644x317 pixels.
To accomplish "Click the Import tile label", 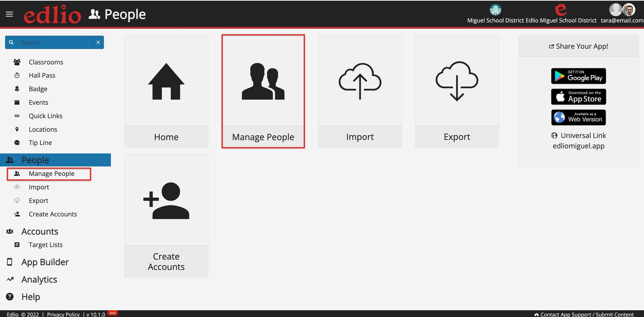I will pos(360,137).
